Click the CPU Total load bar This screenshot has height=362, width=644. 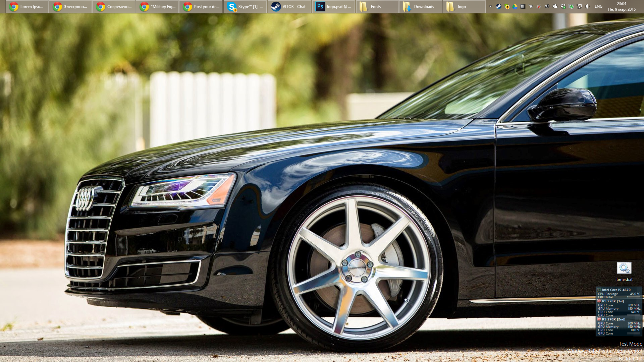[634, 297]
